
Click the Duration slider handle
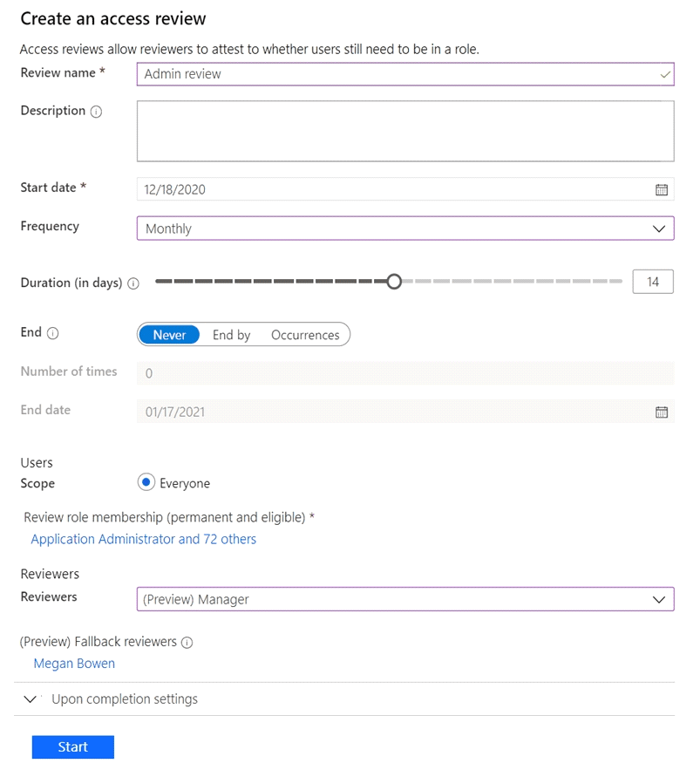[x=394, y=282]
